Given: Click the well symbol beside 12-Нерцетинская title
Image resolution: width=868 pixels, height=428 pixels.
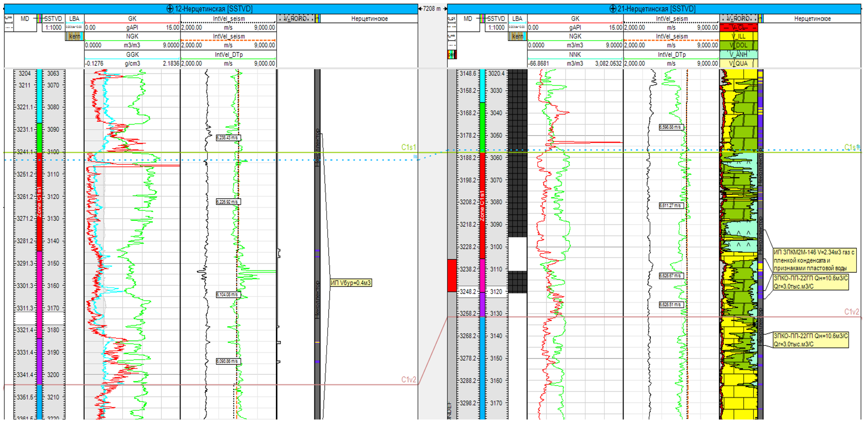Looking at the screenshot, I should pos(170,9).
